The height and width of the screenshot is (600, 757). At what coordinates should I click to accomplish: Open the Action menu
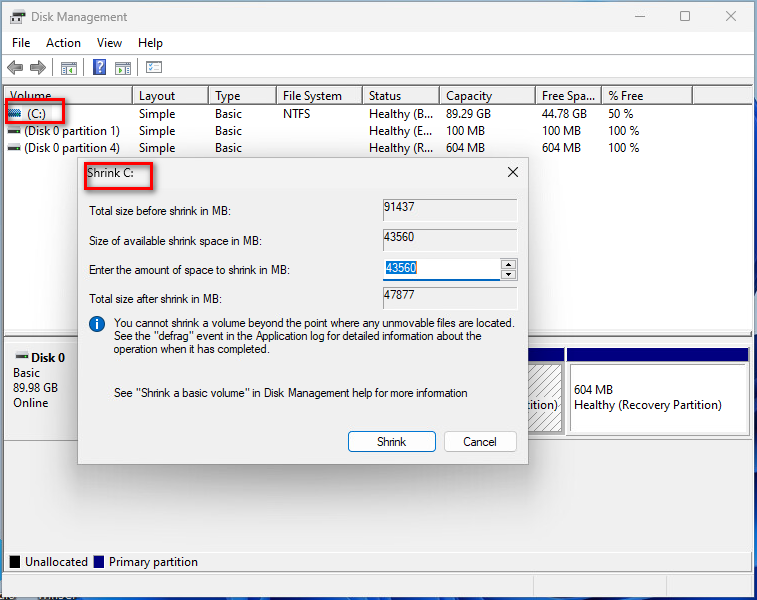[63, 43]
